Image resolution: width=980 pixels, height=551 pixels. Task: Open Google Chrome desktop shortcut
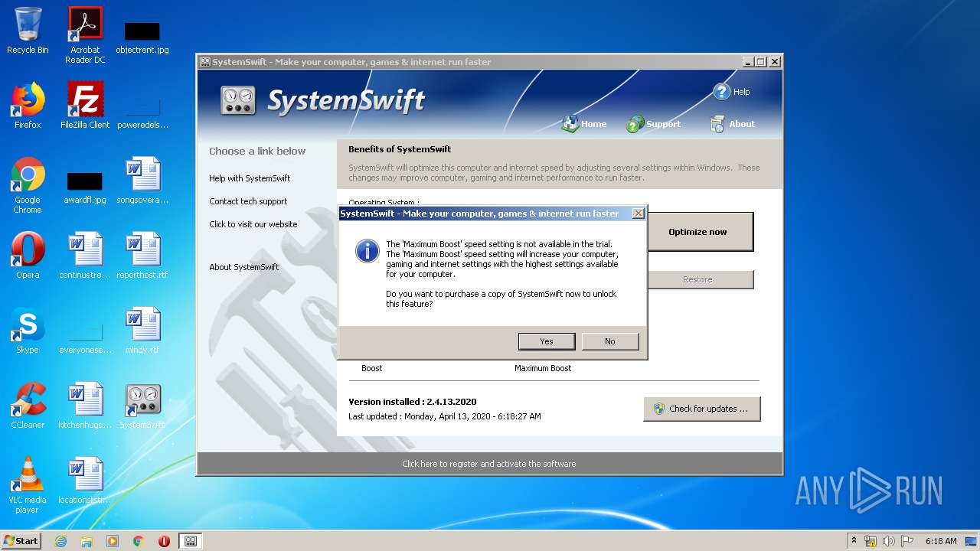click(28, 185)
